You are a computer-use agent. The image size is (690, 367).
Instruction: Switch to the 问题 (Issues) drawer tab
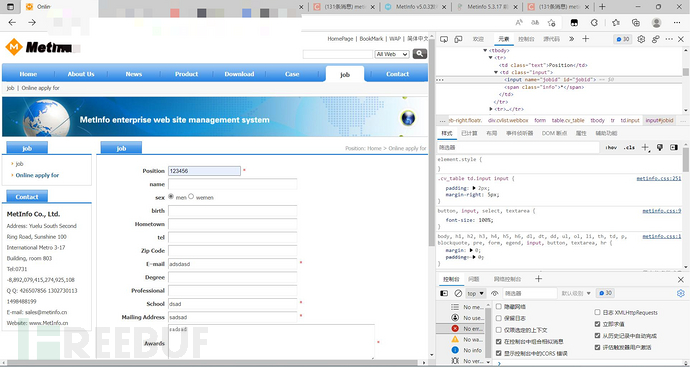click(473, 279)
